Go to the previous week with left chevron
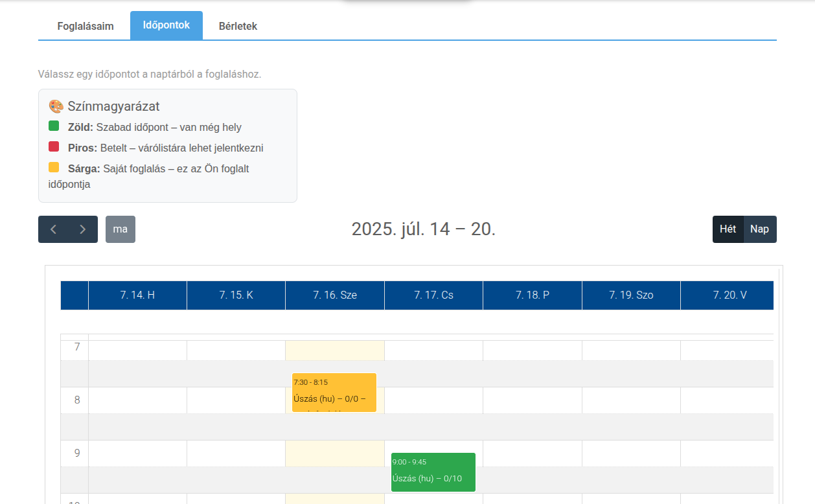The height and width of the screenshot is (504, 815). pos(53,229)
